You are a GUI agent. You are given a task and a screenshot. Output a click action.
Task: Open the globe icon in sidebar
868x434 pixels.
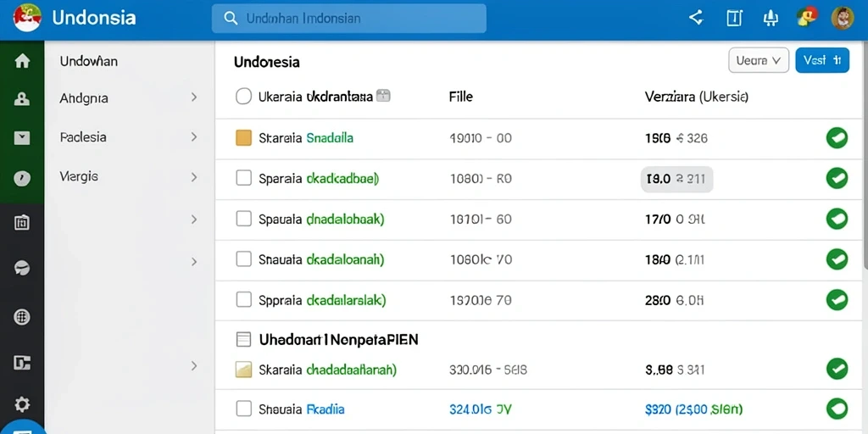pyautogui.click(x=22, y=317)
